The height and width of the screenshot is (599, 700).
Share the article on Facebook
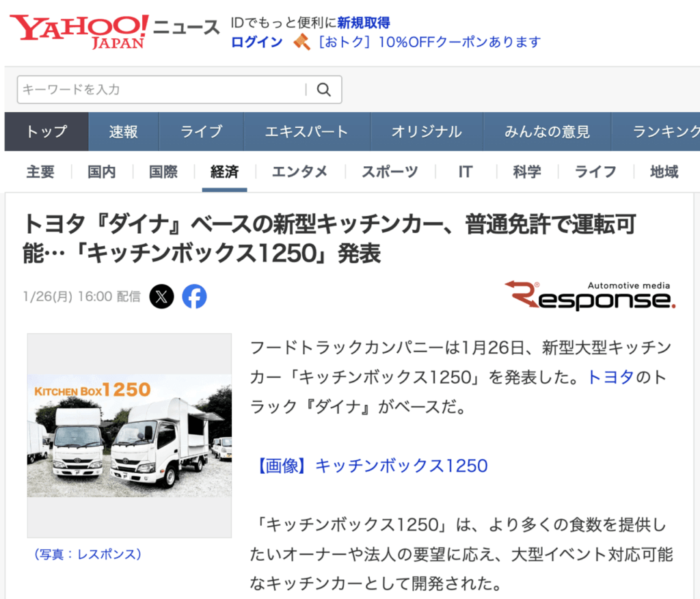(194, 296)
